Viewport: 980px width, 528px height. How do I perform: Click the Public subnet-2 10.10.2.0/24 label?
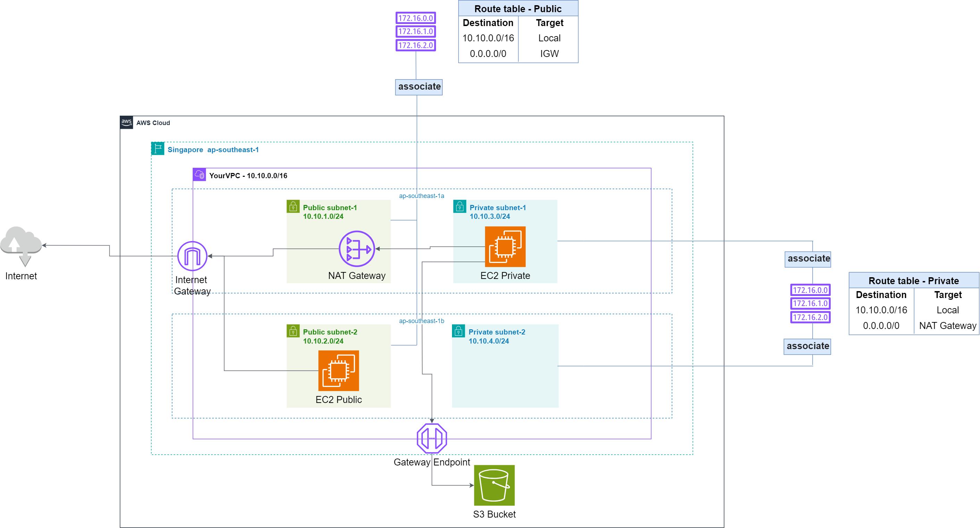(330, 337)
